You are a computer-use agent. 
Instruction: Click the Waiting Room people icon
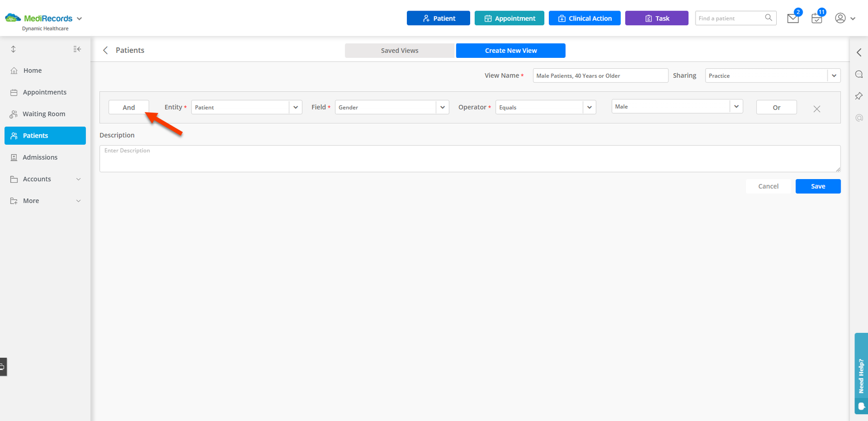[x=14, y=114]
